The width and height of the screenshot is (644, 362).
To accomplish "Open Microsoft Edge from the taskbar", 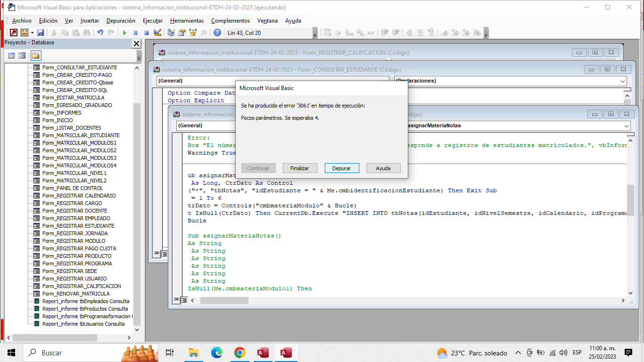I will point(216,353).
